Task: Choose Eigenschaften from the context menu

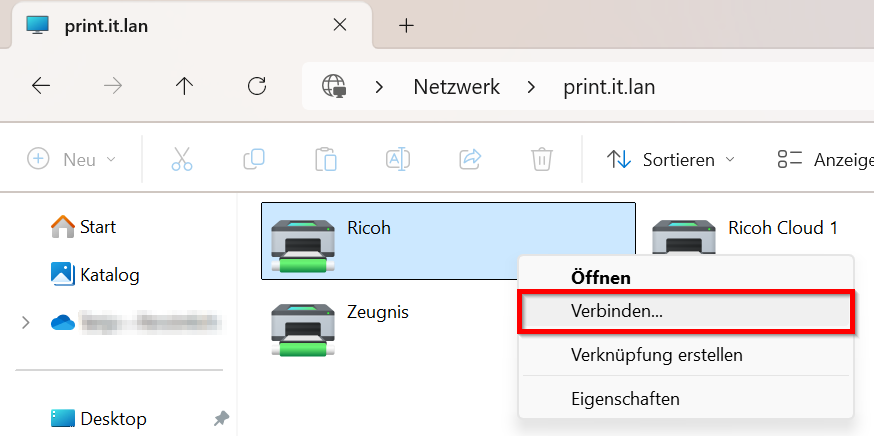Action: [625, 399]
